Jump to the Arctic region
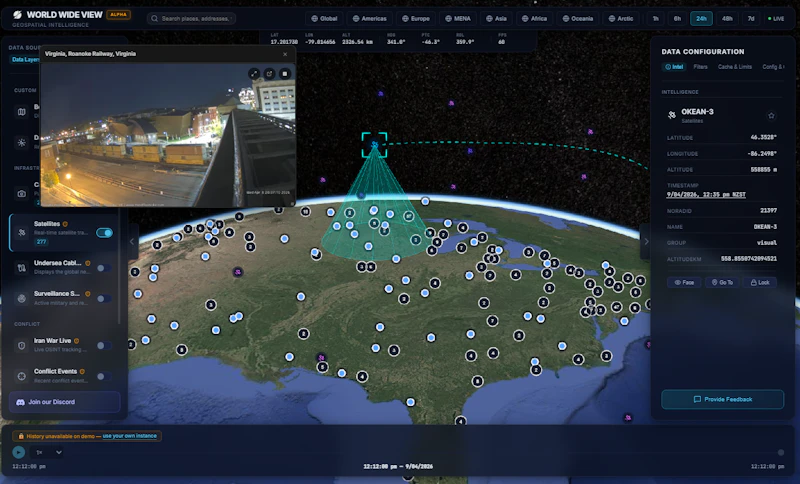 pos(621,18)
